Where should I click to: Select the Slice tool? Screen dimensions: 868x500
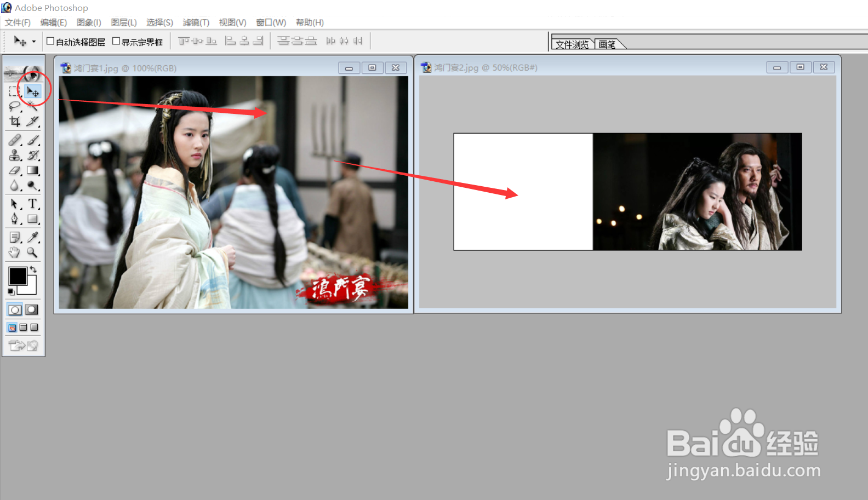tap(33, 121)
